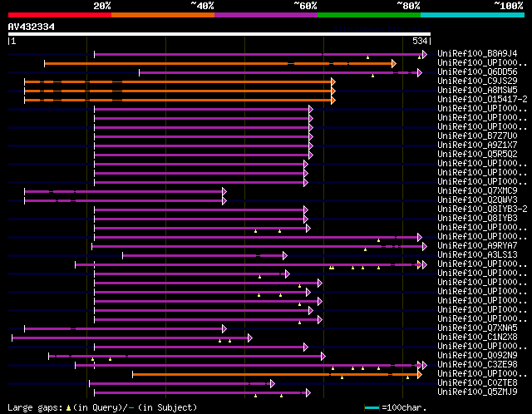Screen dimensions: 532x414
Task: Select the UniRef100_Q092N9 label
Action: tap(477, 356)
